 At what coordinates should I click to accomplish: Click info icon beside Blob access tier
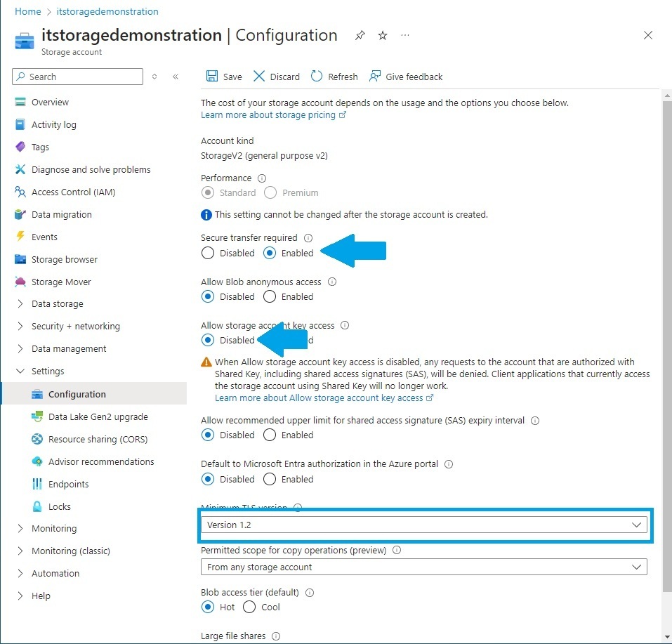310,593
